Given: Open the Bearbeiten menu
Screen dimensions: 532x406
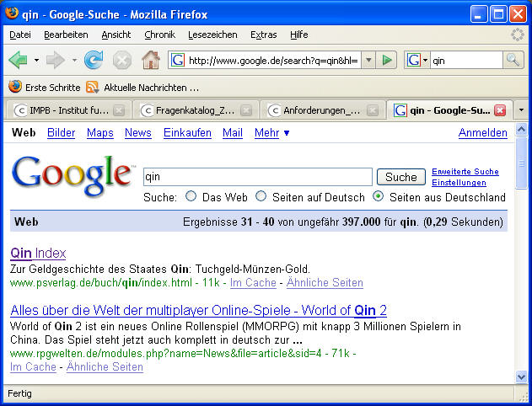Looking at the screenshot, I should point(66,35).
